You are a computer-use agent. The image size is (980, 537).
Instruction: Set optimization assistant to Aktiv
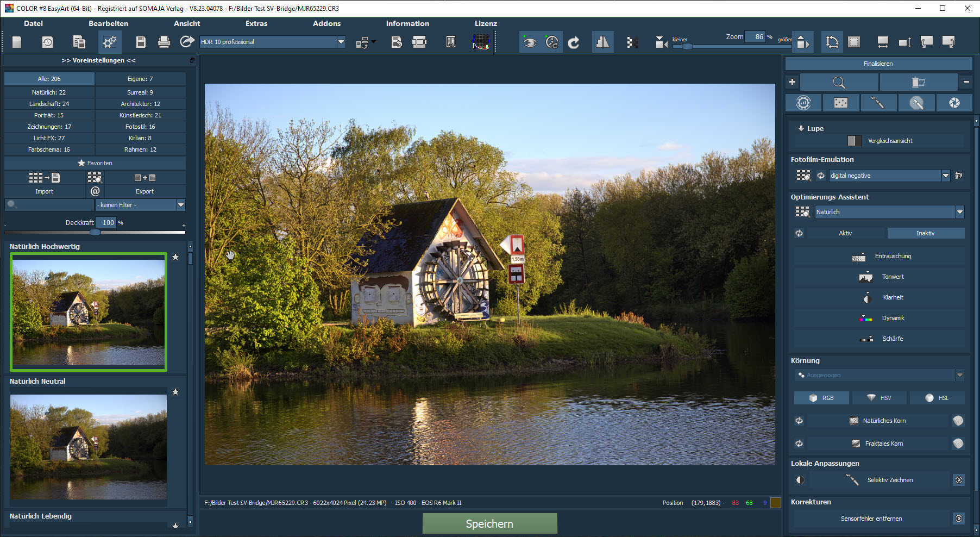click(845, 233)
